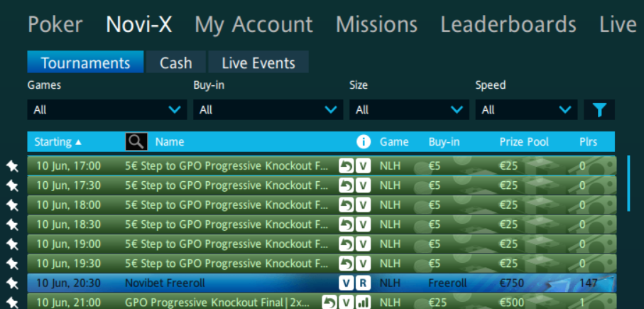Click the info column header icon
The width and height of the screenshot is (644, 309).
[364, 141]
